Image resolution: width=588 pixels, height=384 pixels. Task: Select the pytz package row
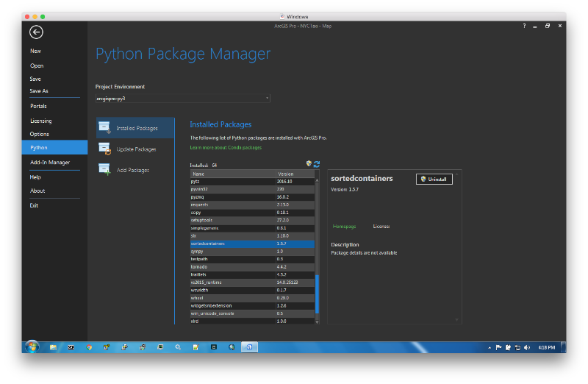tap(252, 181)
